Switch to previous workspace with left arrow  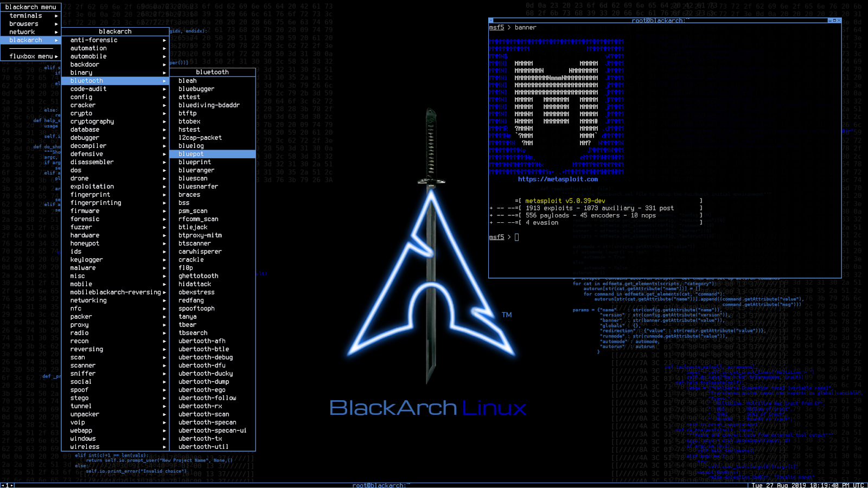pos(3,485)
